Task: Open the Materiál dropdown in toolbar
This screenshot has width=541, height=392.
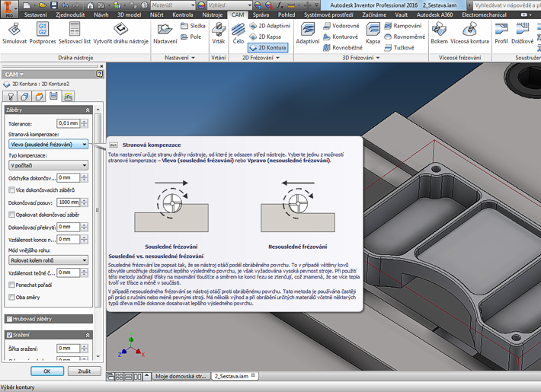Action: 173,5
